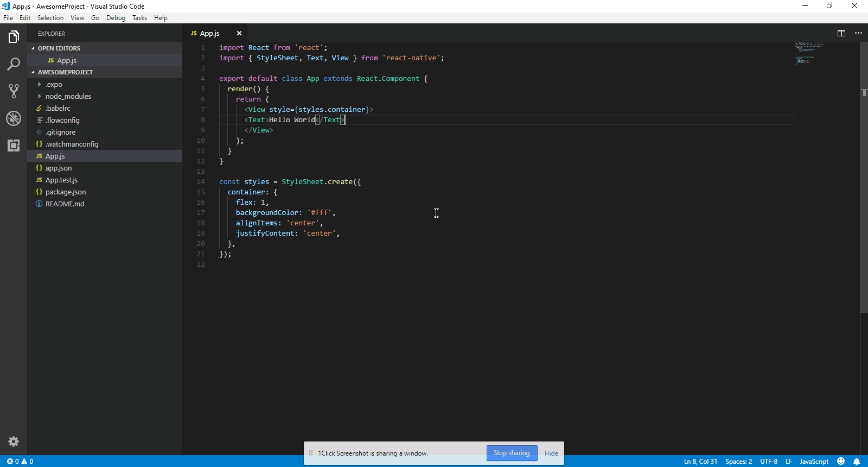Click the .gitignore file icon
The height and width of the screenshot is (467, 868).
click(x=39, y=132)
